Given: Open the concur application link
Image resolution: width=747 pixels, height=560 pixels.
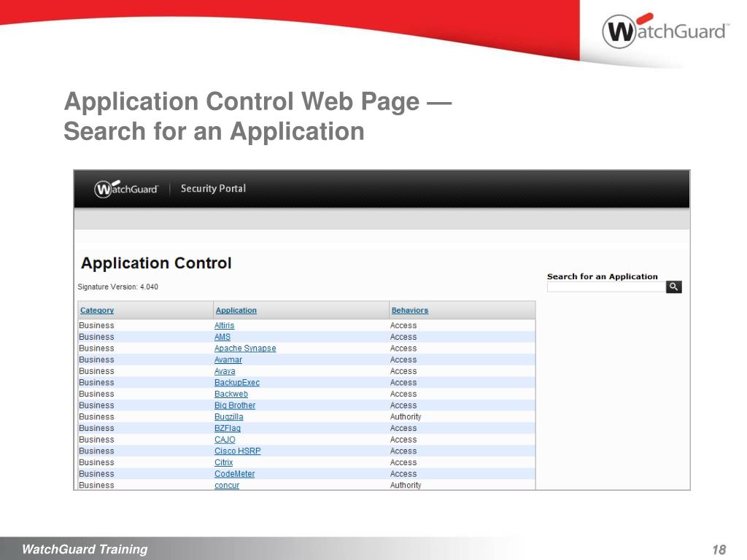Looking at the screenshot, I should tap(227, 485).
